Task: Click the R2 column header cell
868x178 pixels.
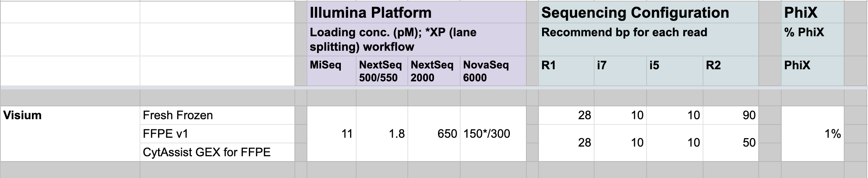Action: click(x=731, y=71)
